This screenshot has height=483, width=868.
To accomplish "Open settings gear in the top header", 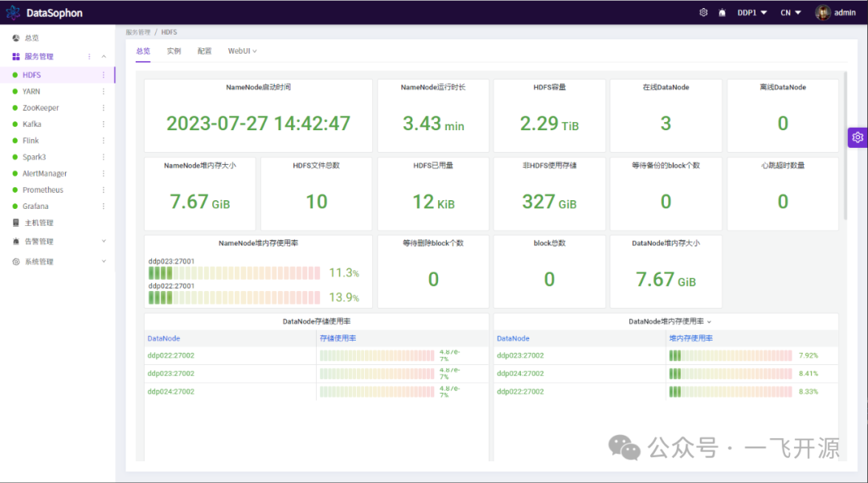I will (x=703, y=13).
